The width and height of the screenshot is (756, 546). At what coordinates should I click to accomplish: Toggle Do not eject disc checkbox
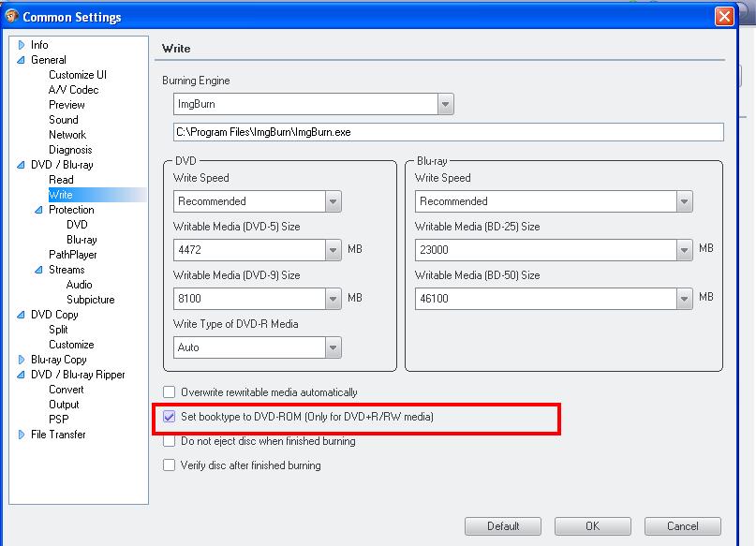point(170,441)
